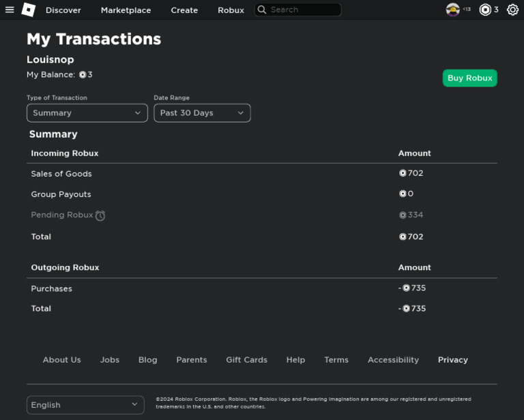
Task: Open the Type of Transaction Summary dropdown
Action: (x=87, y=113)
